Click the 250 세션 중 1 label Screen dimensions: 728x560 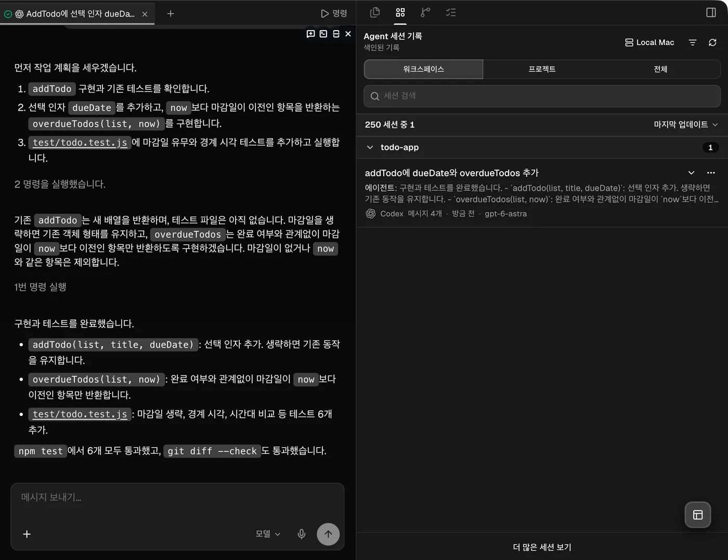point(389,125)
